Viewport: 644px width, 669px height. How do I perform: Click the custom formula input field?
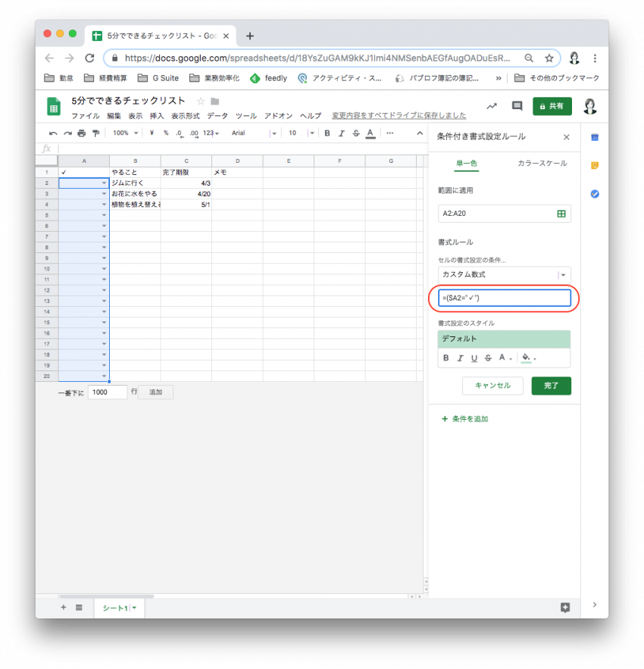click(504, 299)
